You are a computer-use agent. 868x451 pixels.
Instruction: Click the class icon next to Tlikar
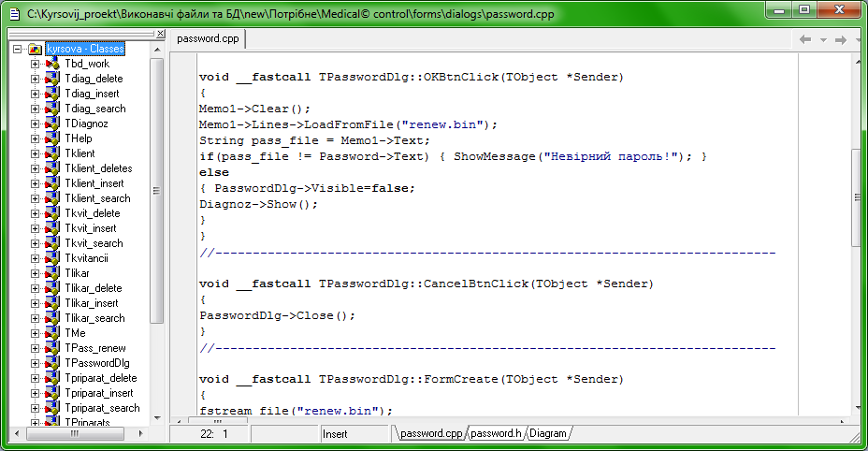[52, 273]
